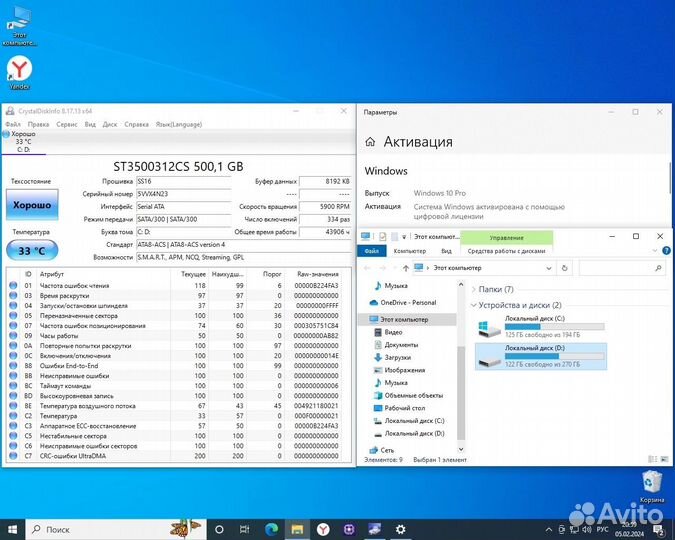Open the Вид menu in CrystalDiskInfo
This screenshot has height=540, width=675.
tap(90, 124)
